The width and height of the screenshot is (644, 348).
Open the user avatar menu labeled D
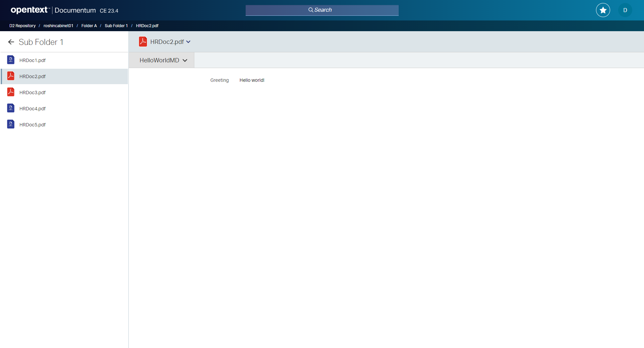tap(625, 10)
